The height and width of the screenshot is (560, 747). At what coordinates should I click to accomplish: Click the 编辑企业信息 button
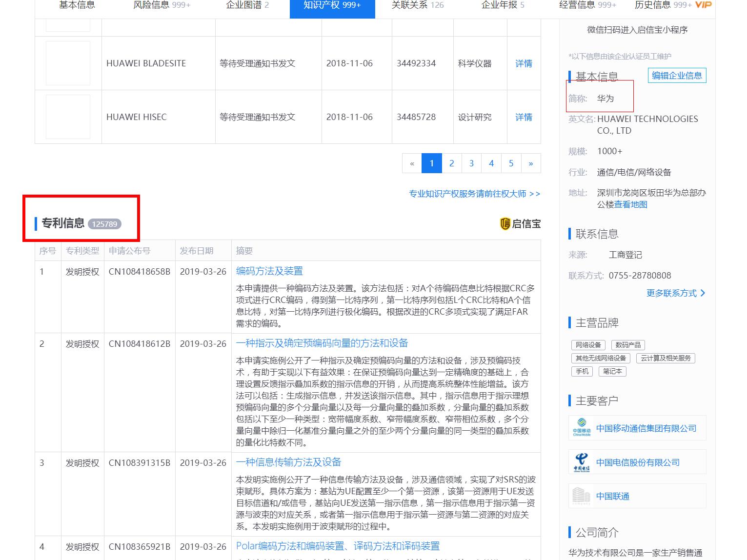[x=677, y=76]
